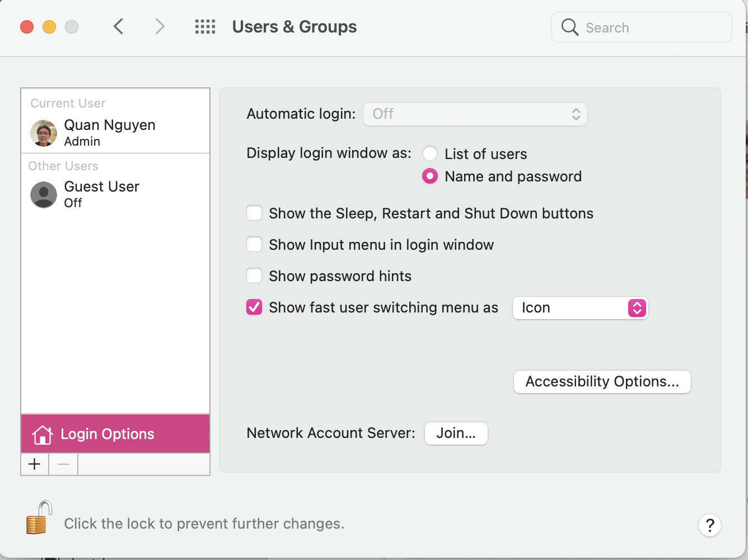
Task: Click Join network account server button
Action: (x=456, y=433)
